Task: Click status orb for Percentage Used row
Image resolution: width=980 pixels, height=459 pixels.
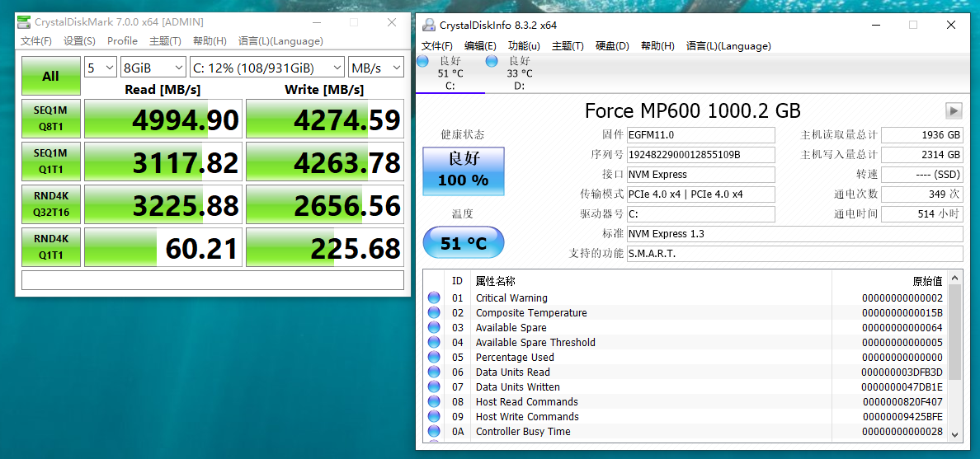Action: pos(434,357)
